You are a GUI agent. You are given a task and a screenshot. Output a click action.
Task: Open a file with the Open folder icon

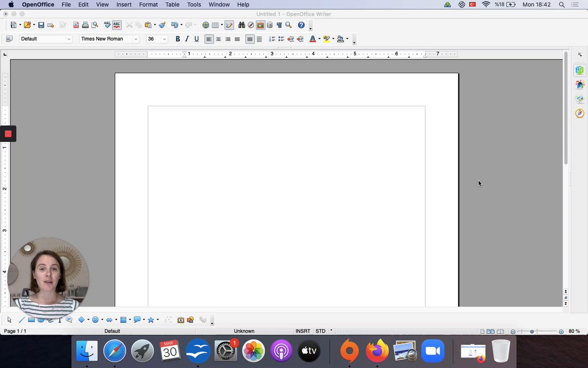(x=27, y=25)
